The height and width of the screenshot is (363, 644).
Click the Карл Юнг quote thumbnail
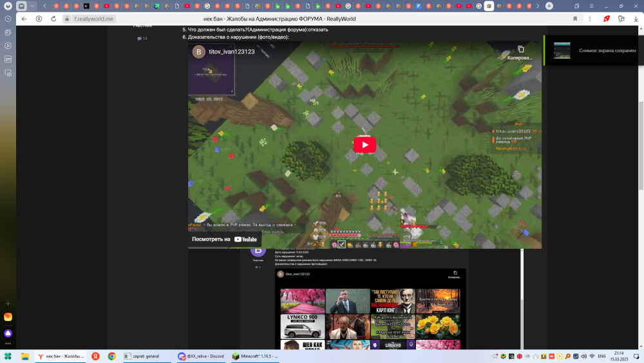click(393, 301)
